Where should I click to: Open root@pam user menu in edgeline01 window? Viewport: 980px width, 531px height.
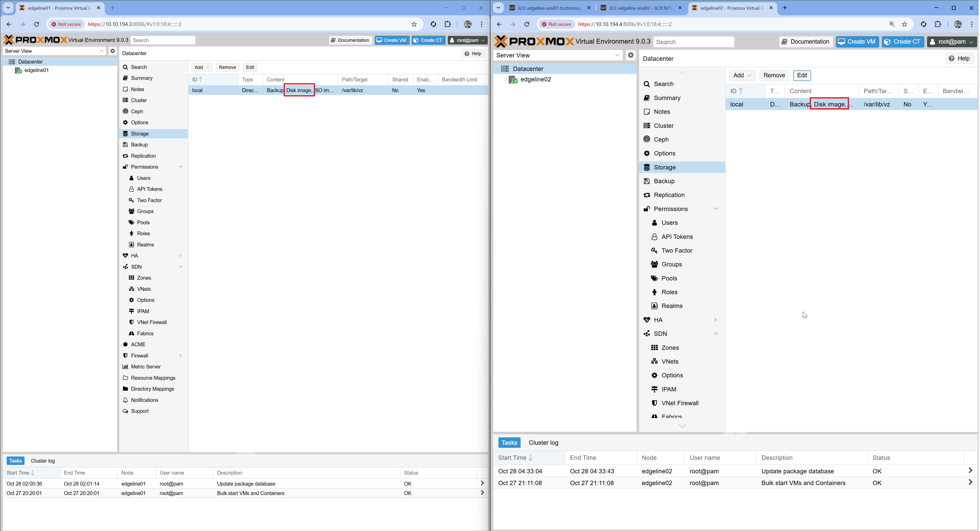pyautogui.click(x=467, y=40)
